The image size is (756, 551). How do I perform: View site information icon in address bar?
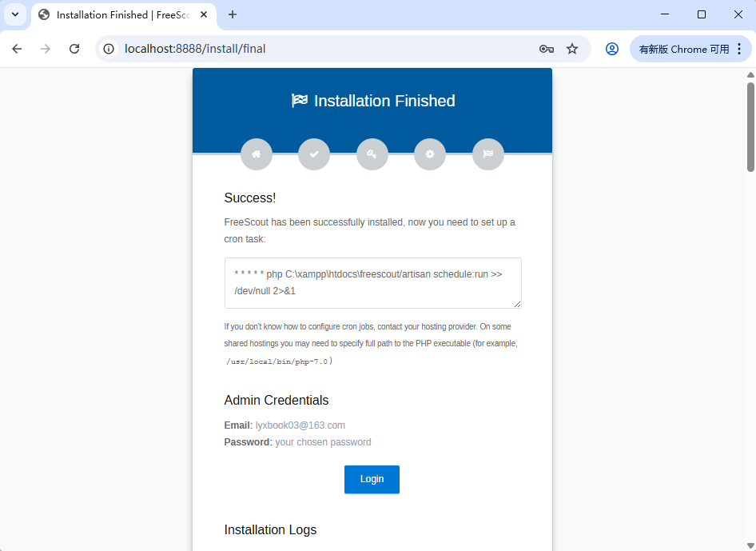tap(109, 49)
